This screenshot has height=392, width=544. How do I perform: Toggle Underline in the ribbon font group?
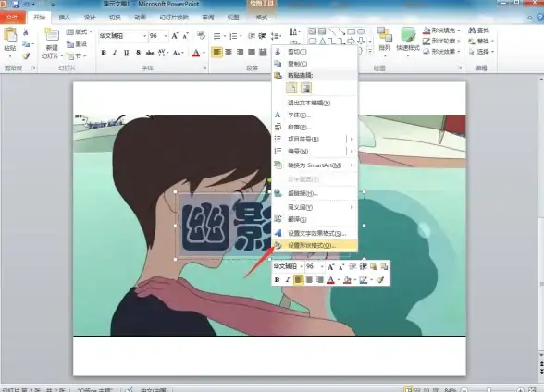tap(126, 53)
